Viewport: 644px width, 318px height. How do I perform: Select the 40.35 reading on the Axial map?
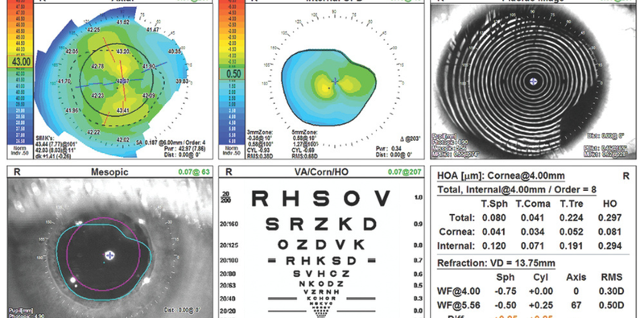[175, 52]
